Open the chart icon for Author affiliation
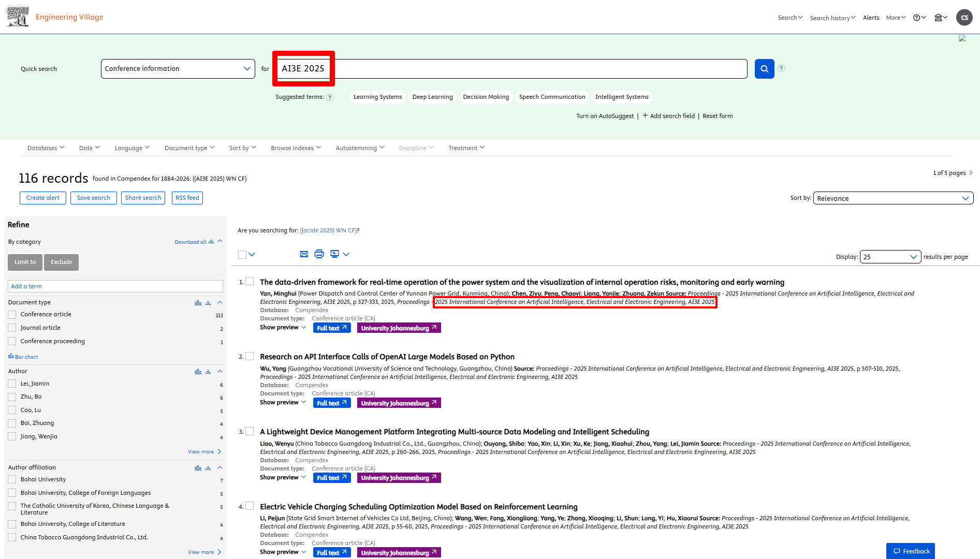980x559 pixels. tap(198, 468)
